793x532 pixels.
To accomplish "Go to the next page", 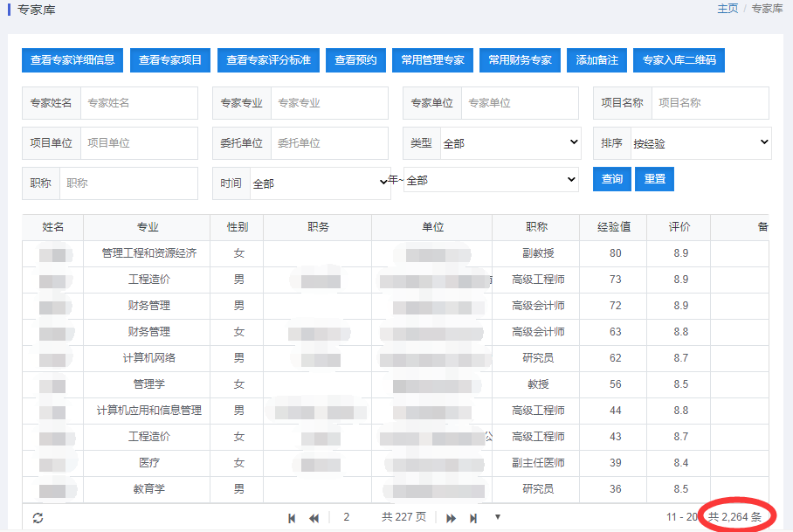I will click(x=451, y=518).
